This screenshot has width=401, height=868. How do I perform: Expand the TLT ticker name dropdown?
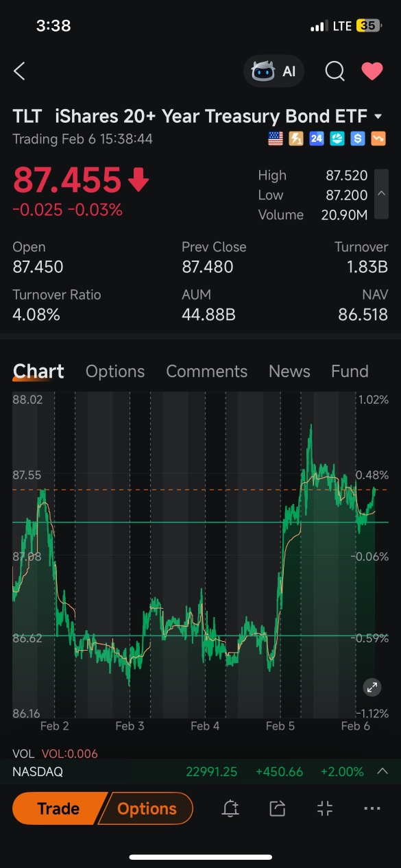pos(378,117)
